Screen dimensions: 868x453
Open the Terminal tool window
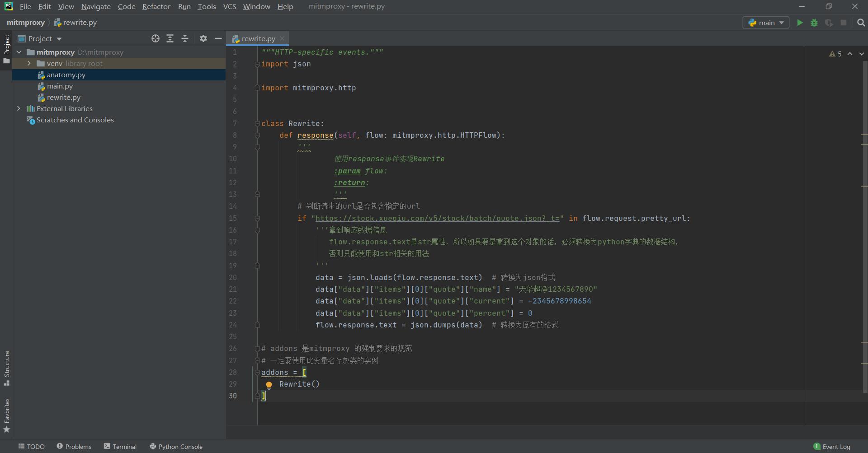(x=120, y=447)
